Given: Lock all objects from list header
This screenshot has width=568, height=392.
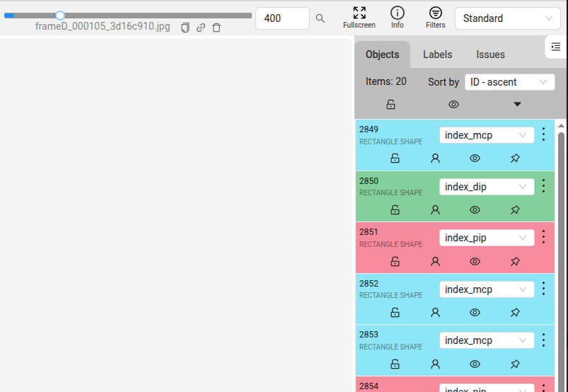Looking at the screenshot, I should point(390,104).
